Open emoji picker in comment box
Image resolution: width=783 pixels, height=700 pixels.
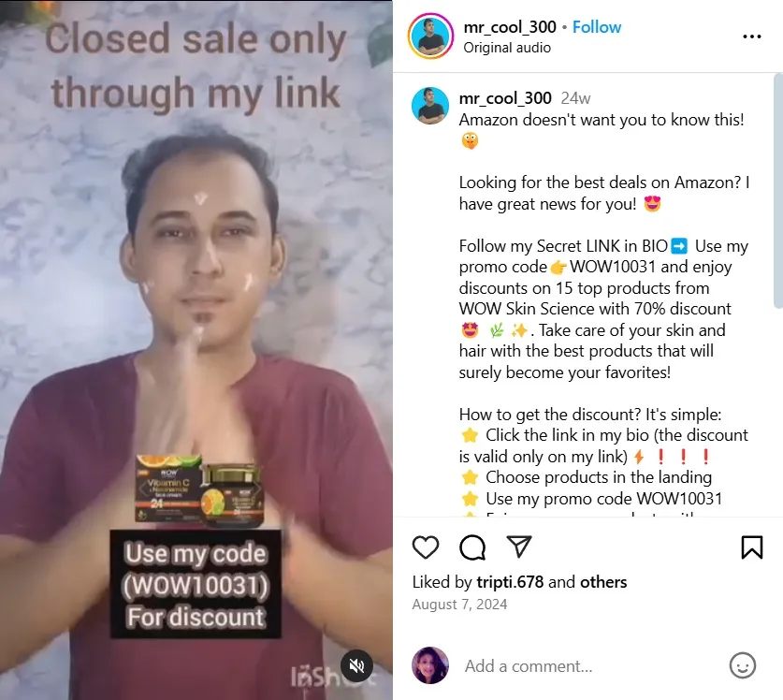pyautogui.click(x=743, y=665)
